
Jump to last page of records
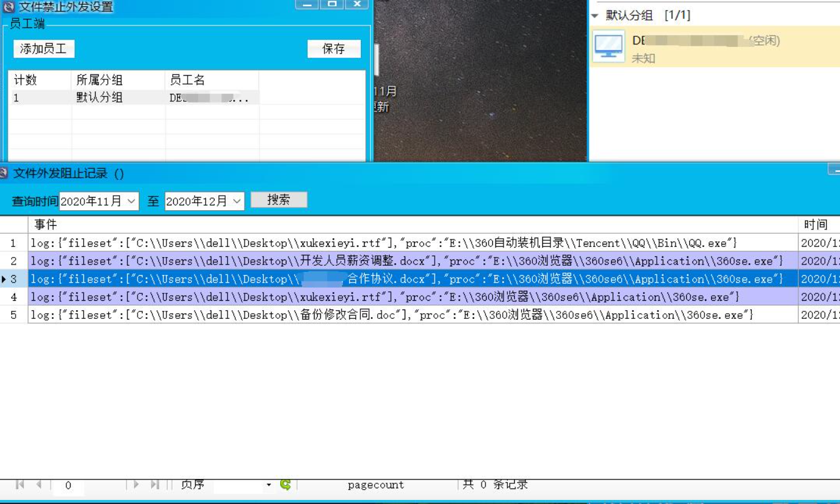tap(154, 485)
